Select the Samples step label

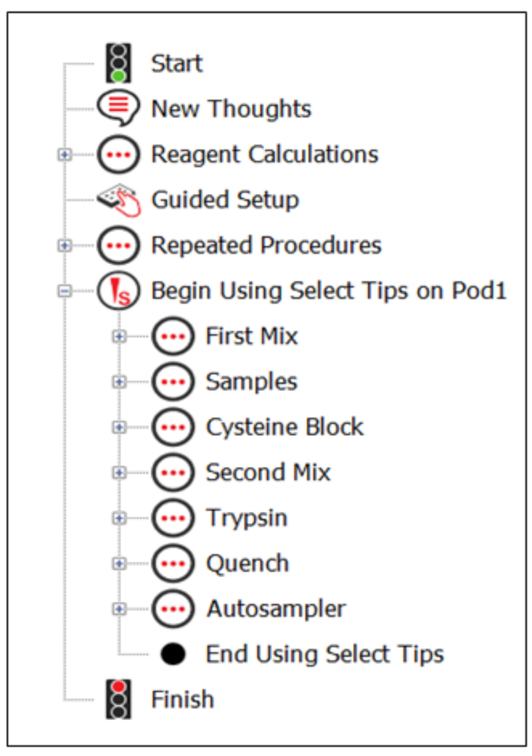pyautogui.click(x=251, y=382)
